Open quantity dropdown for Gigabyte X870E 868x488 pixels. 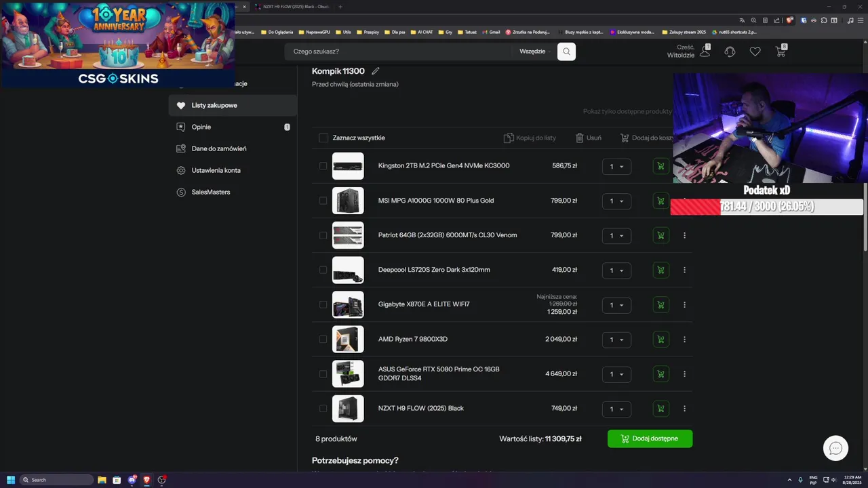(616, 305)
